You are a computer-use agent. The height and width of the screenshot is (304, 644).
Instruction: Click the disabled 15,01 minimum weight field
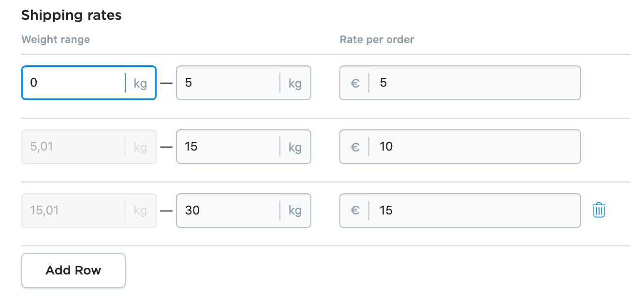pyautogui.click(x=89, y=211)
